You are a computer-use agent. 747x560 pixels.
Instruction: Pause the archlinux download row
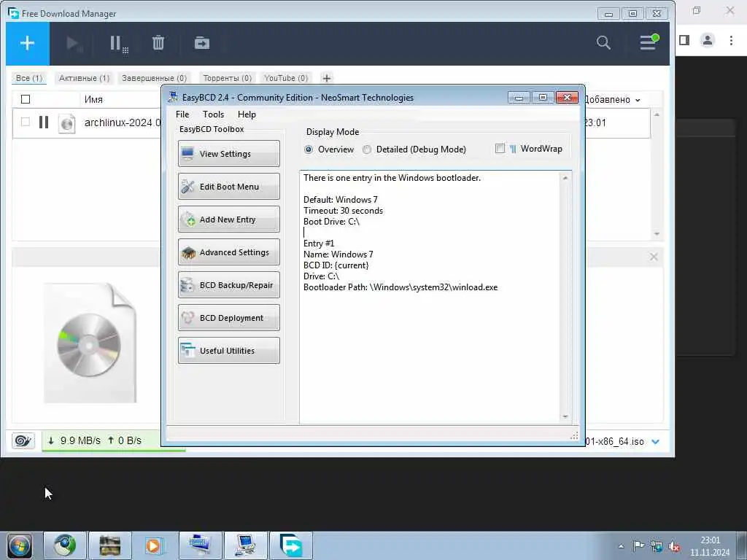44,122
